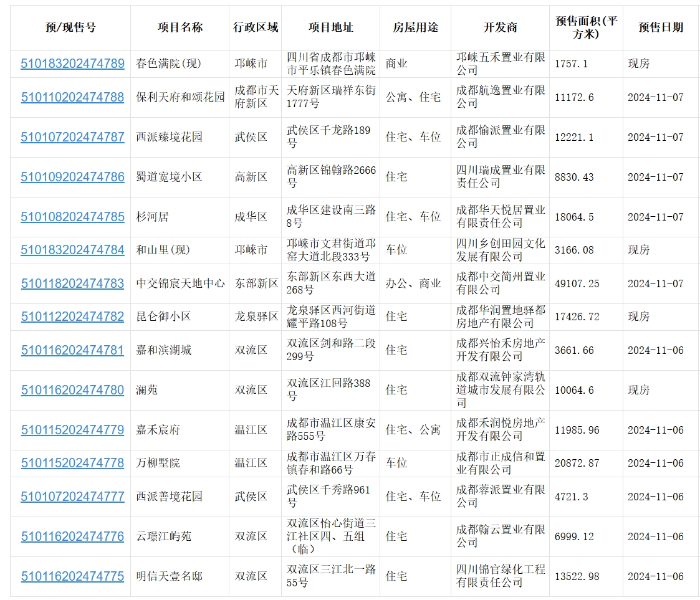Open presale number 510115202474779 link
Viewport: 700px width, 600px height.
[72, 430]
